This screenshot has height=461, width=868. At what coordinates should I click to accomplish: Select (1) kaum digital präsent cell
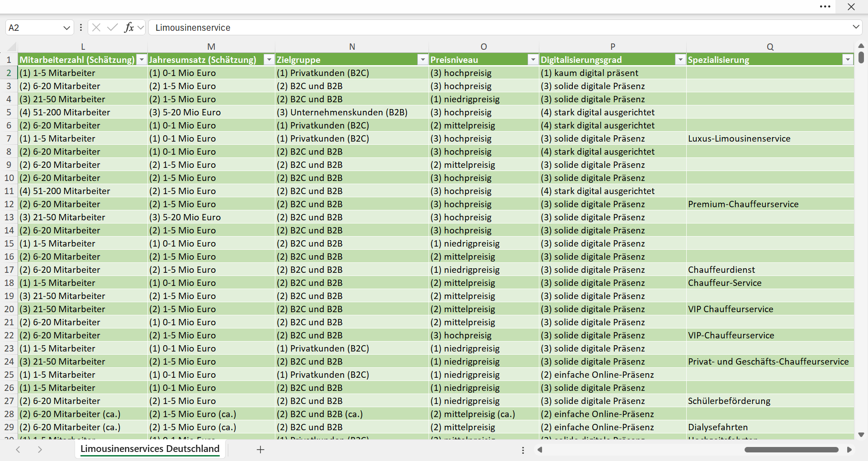point(613,73)
